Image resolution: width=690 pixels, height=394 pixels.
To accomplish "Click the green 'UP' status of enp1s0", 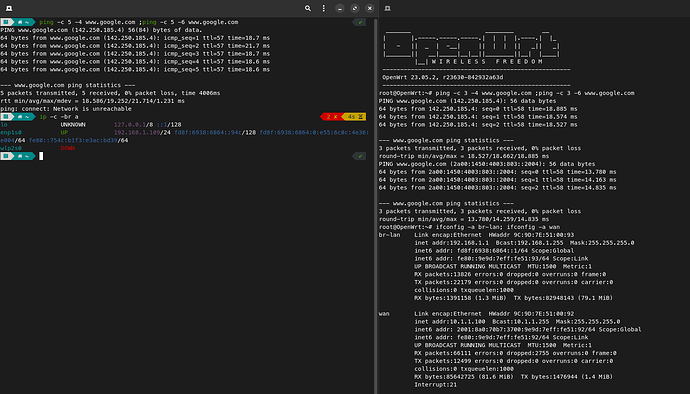I will (x=64, y=133).
